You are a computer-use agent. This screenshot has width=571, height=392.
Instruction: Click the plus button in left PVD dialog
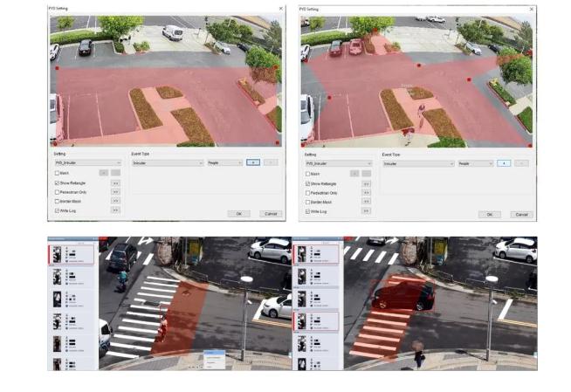click(252, 162)
